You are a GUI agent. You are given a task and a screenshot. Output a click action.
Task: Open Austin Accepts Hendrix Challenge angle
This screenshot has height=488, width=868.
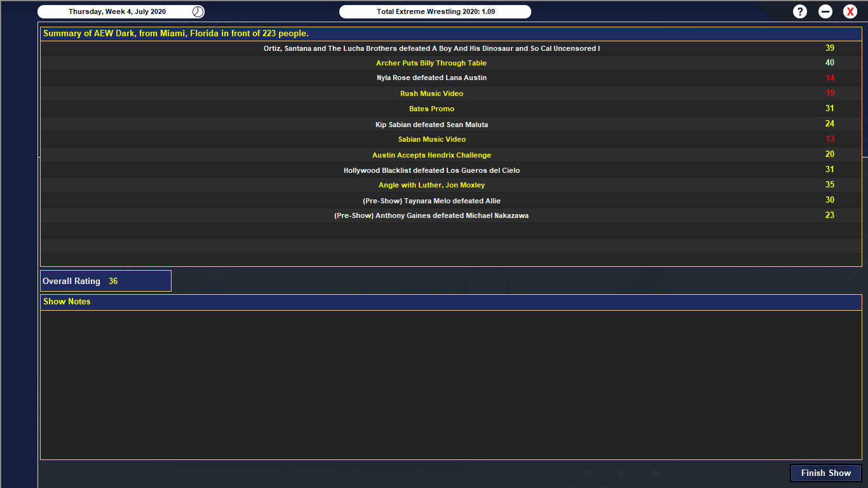[x=431, y=155]
